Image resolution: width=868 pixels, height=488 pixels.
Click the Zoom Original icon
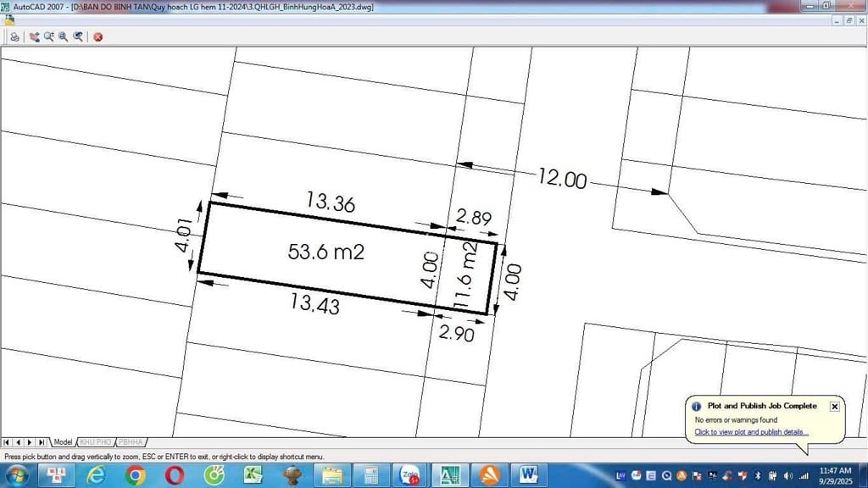coord(78,36)
